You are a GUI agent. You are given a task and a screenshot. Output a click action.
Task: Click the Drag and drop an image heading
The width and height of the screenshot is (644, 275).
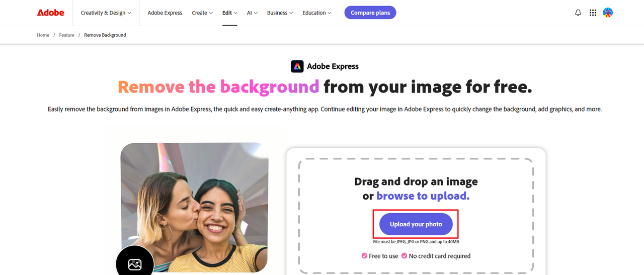point(416,181)
